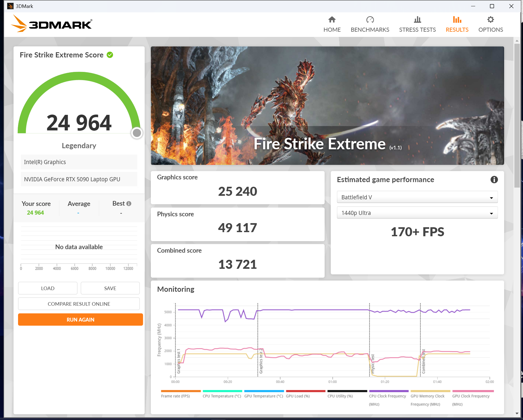
Task: Click the Graphics test 2 timeline marker
Action: [x=261, y=361]
